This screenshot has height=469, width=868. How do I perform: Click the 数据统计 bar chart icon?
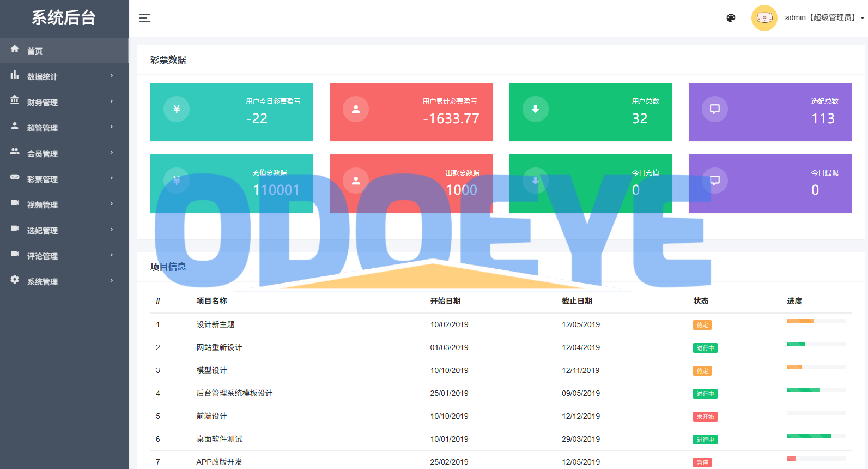pyautogui.click(x=15, y=75)
